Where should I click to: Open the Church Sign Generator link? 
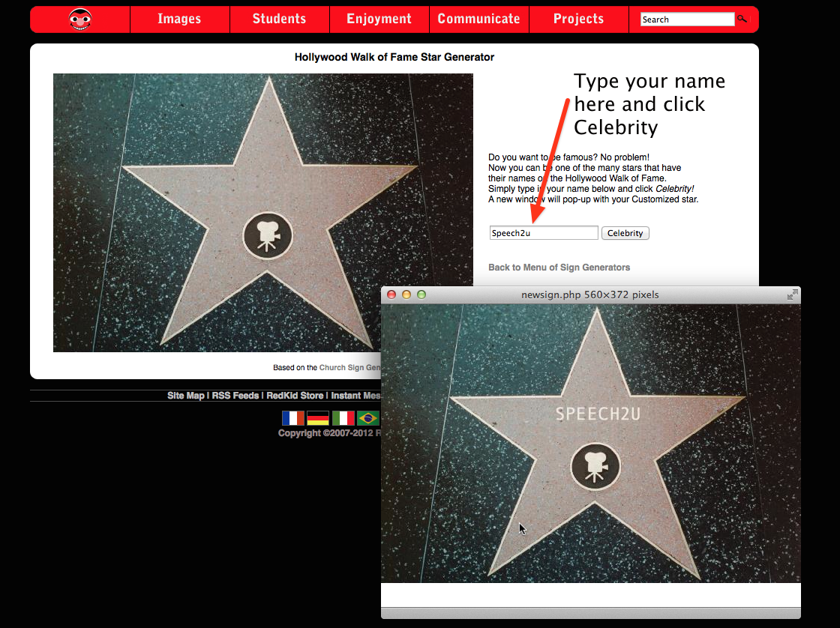coord(349,367)
